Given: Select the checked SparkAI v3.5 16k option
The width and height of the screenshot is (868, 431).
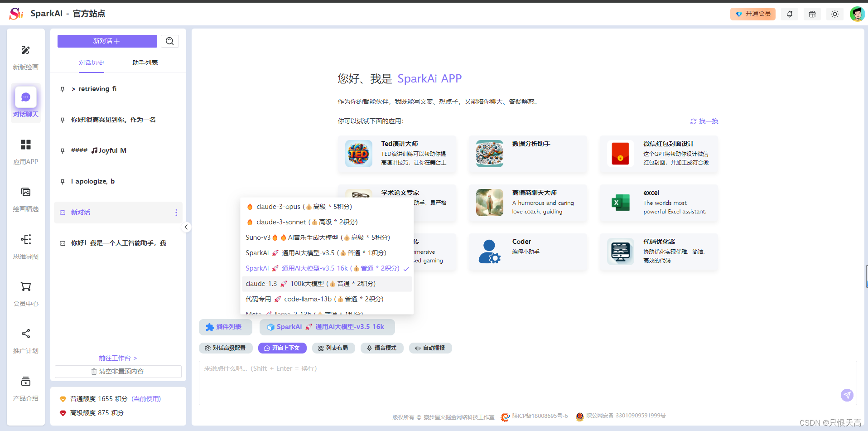Looking at the screenshot, I should 327,268.
